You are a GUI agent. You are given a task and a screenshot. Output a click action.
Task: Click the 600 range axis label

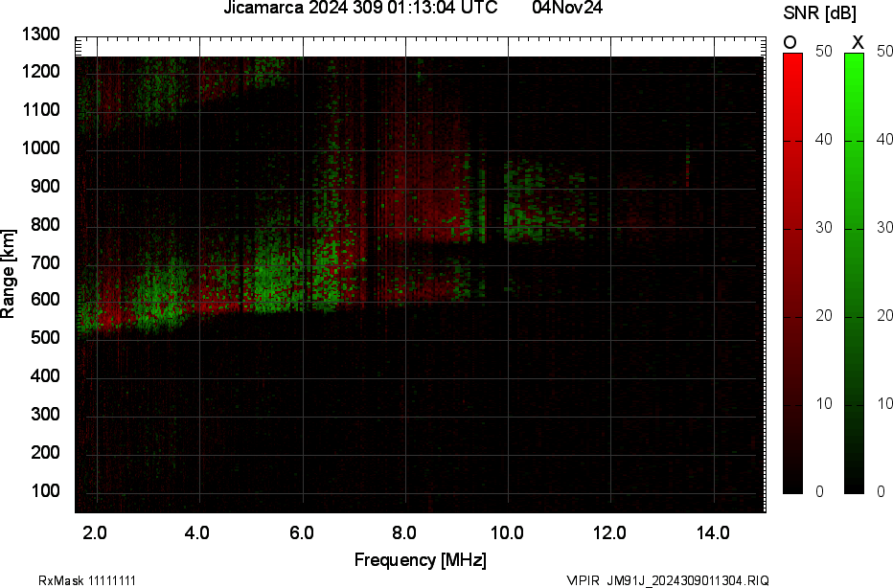point(45,300)
